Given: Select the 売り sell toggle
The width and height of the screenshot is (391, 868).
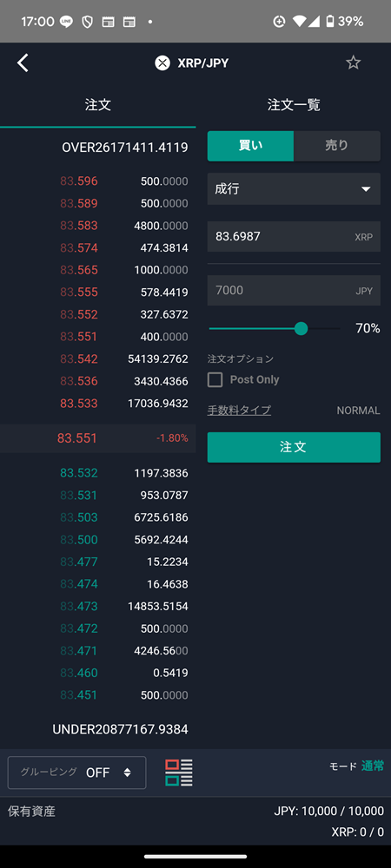Looking at the screenshot, I should pos(337,146).
